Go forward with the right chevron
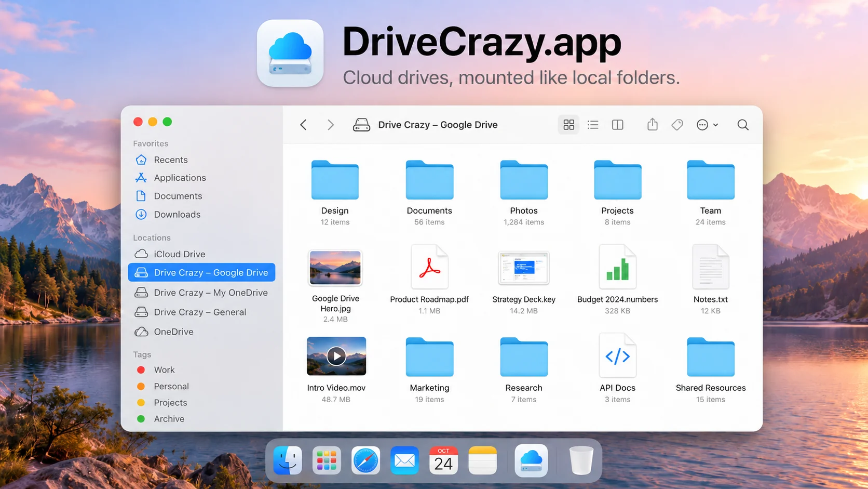 (x=330, y=125)
